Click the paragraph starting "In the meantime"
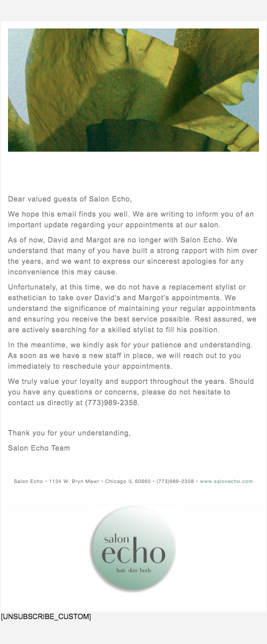The image size is (267, 644). point(130,356)
